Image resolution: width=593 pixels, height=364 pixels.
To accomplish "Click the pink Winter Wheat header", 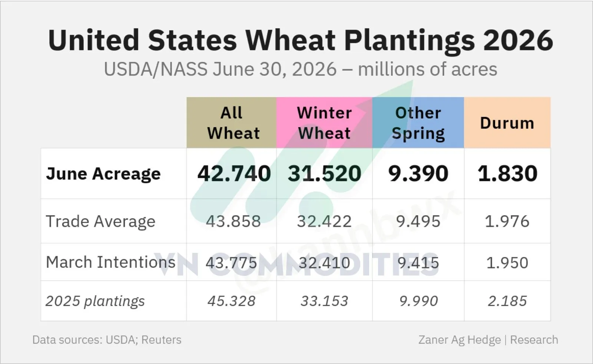I will (324, 123).
